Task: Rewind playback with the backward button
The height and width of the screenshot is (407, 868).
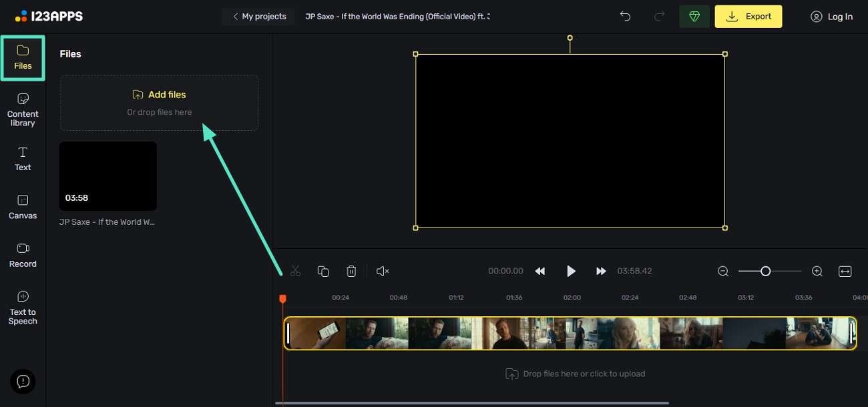Action: coord(540,271)
